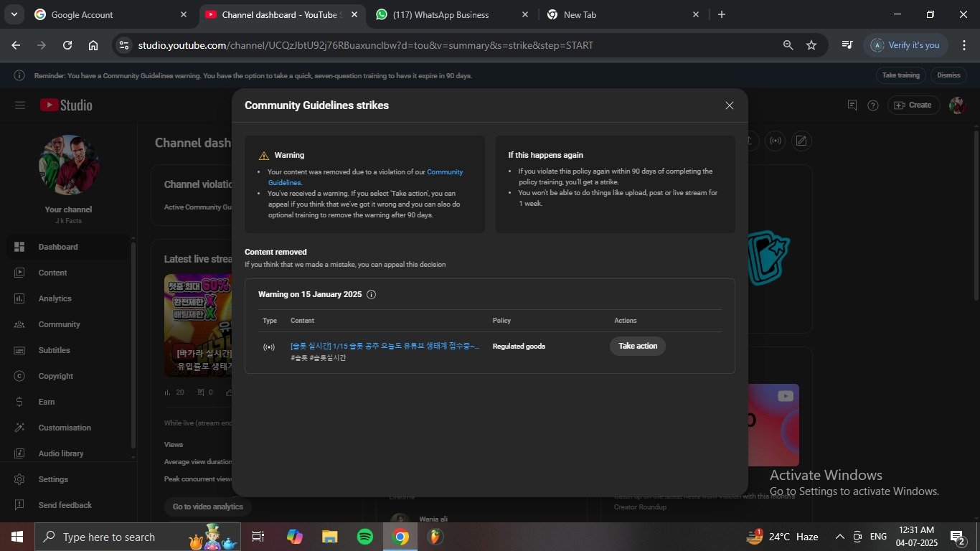Bookmark this page with the star icon
The height and width of the screenshot is (551, 980).
811,45
